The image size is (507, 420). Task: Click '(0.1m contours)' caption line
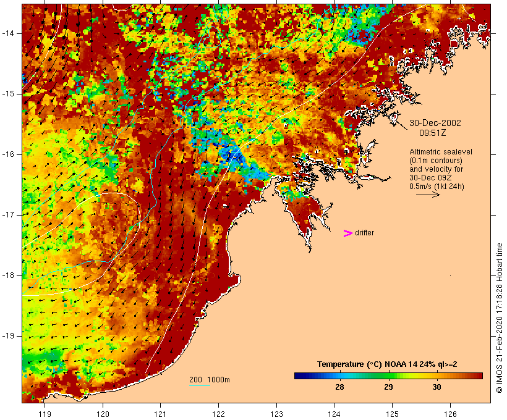point(435,161)
